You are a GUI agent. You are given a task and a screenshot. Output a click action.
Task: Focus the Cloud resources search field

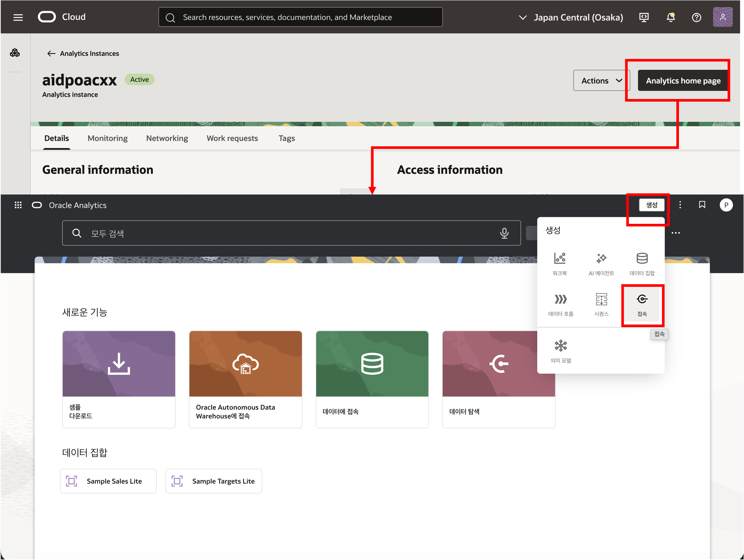(x=300, y=17)
